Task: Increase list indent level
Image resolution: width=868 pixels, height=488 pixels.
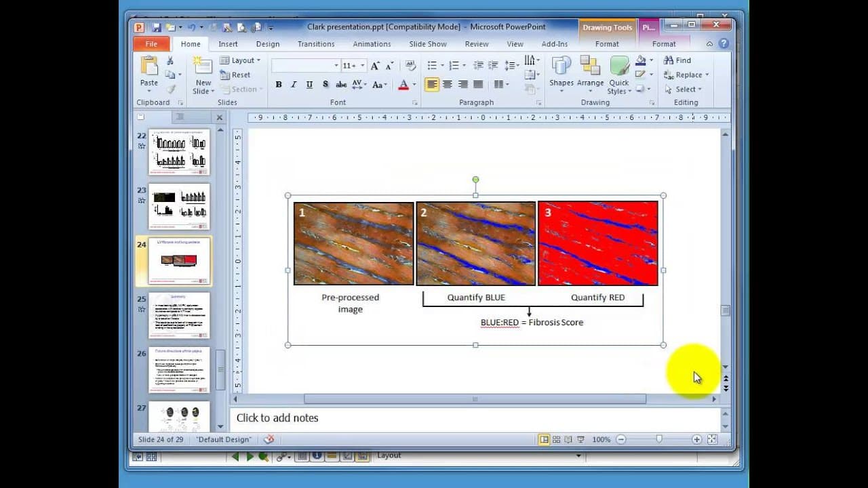Action: point(493,66)
